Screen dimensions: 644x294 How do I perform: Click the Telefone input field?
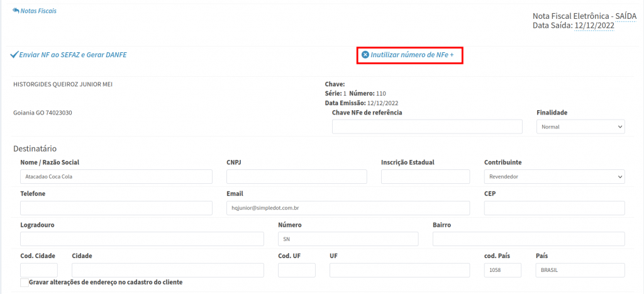[116, 208]
